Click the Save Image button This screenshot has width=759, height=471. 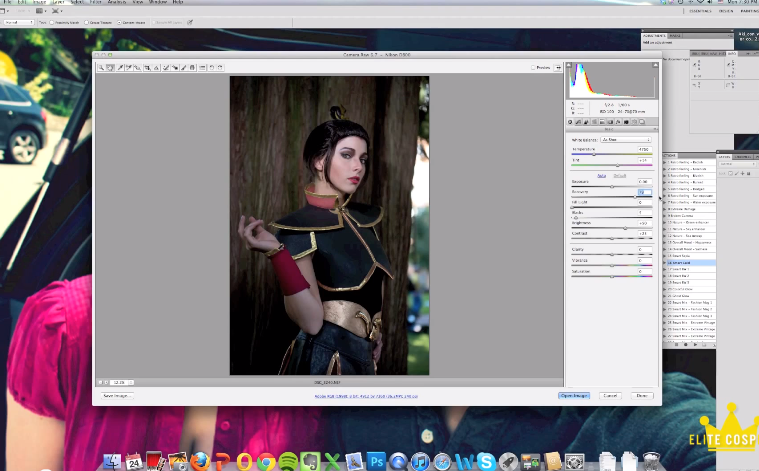[x=118, y=395]
